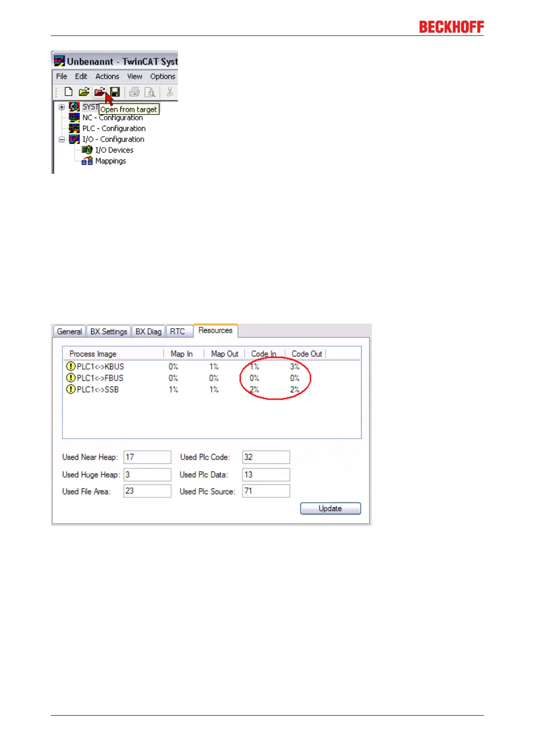The image size is (535, 756).
Task: Select the Resources tab
Action: click(x=216, y=330)
